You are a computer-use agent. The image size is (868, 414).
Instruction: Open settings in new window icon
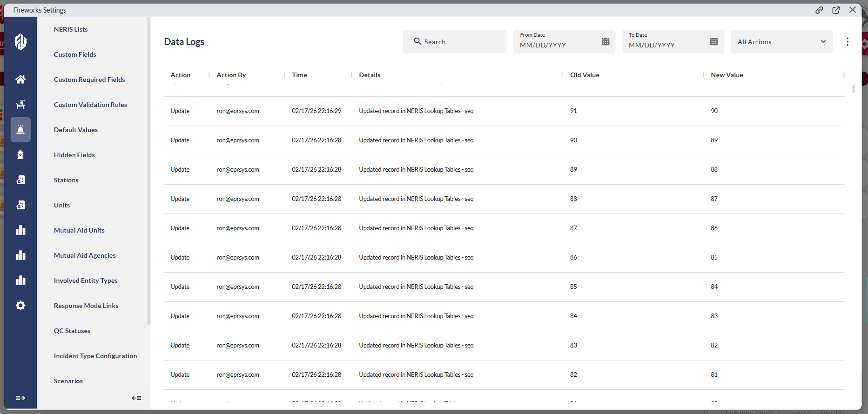click(836, 10)
